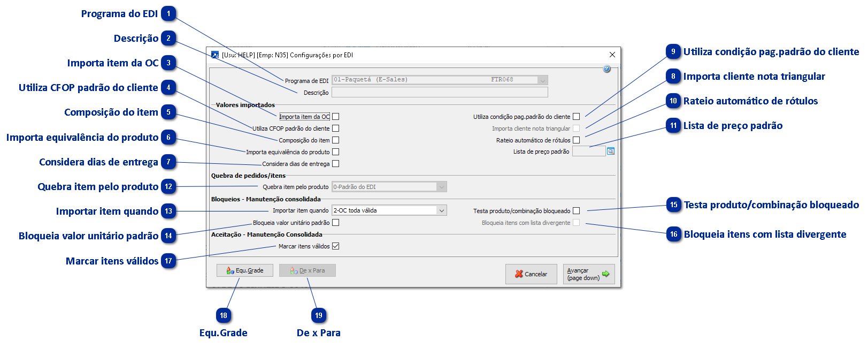The width and height of the screenshot is (868, 348).
Task: Click the application icon in the title bar
Action: (x=215, y=55)
